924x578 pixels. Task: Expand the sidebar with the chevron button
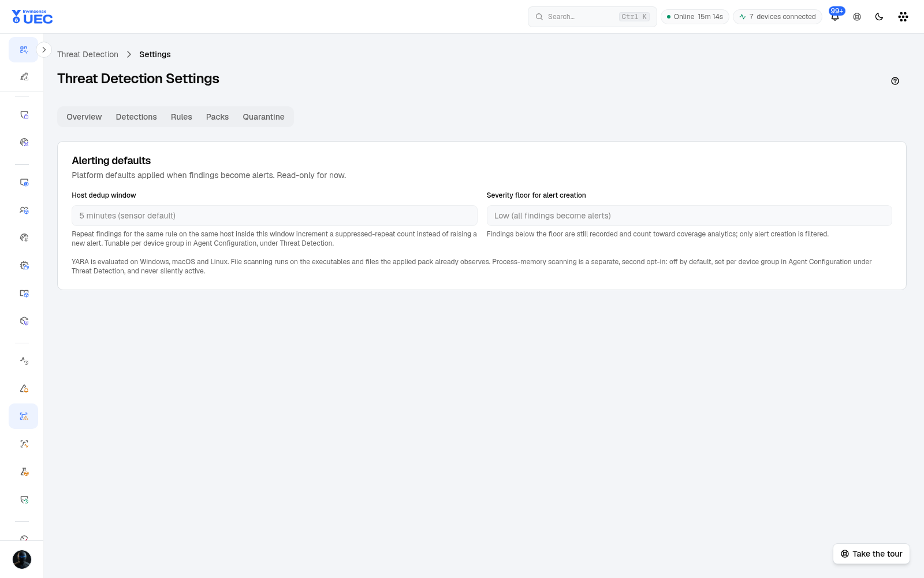tap(44, 50)
